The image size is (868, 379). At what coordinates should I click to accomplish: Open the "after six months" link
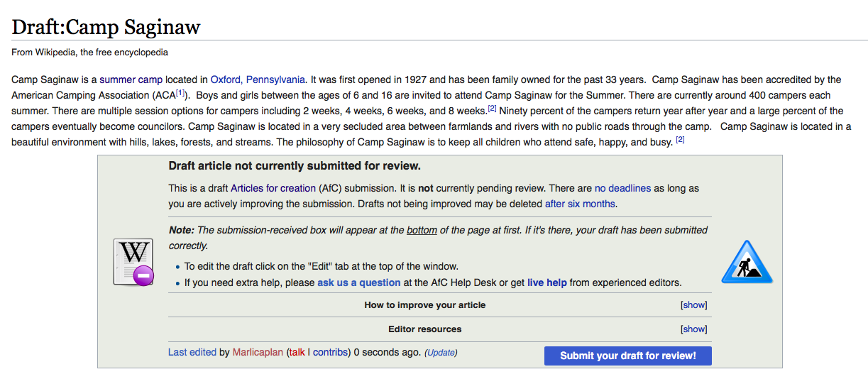coord(580,204)
